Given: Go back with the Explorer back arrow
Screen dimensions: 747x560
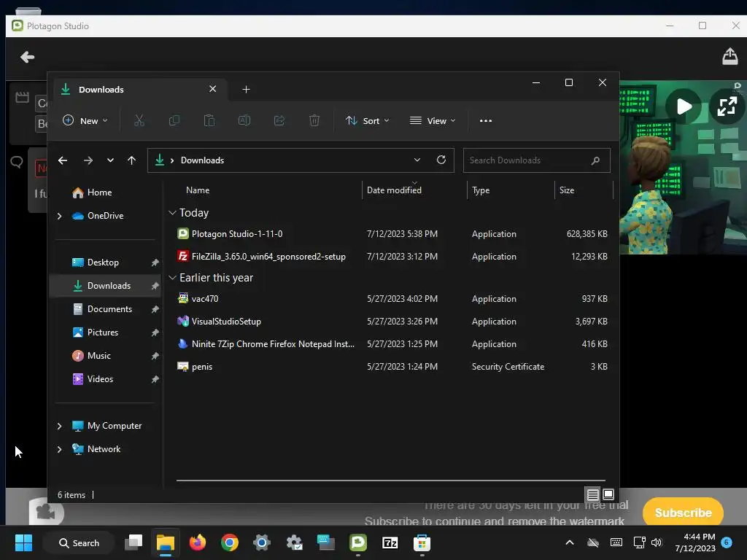Looking at the screenshot, I should [x=63, y=160].
